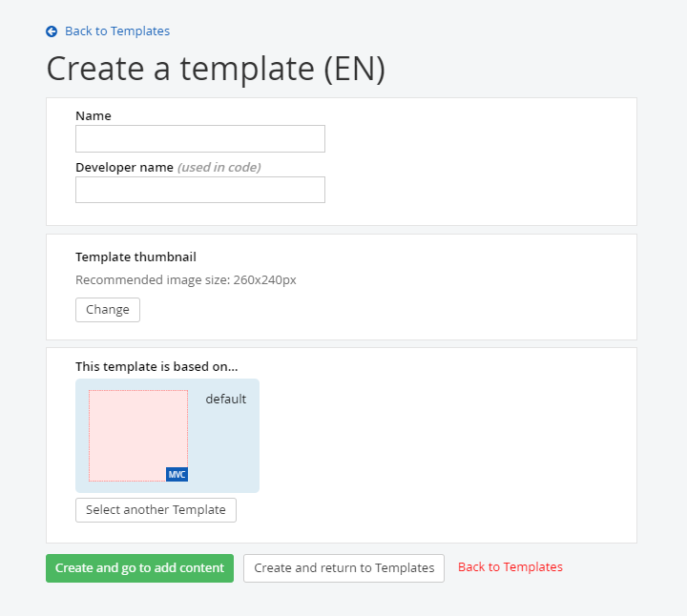
Task: Follow the red Back to Templates link
Action: coord(510,567)
